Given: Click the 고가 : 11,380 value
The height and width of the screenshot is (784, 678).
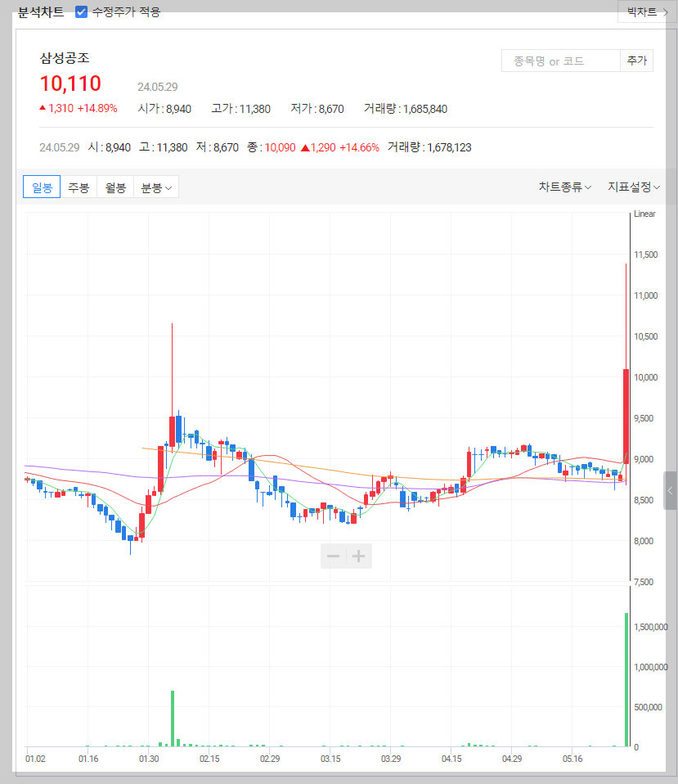Looking at the screenshot, I should pyautogui.click(x=240, y=109).
